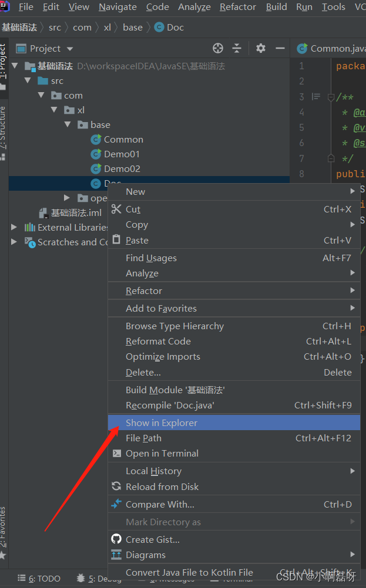Expand External Libraries node
The height and width of the screenshot is (588, 366).
point(14,227)
